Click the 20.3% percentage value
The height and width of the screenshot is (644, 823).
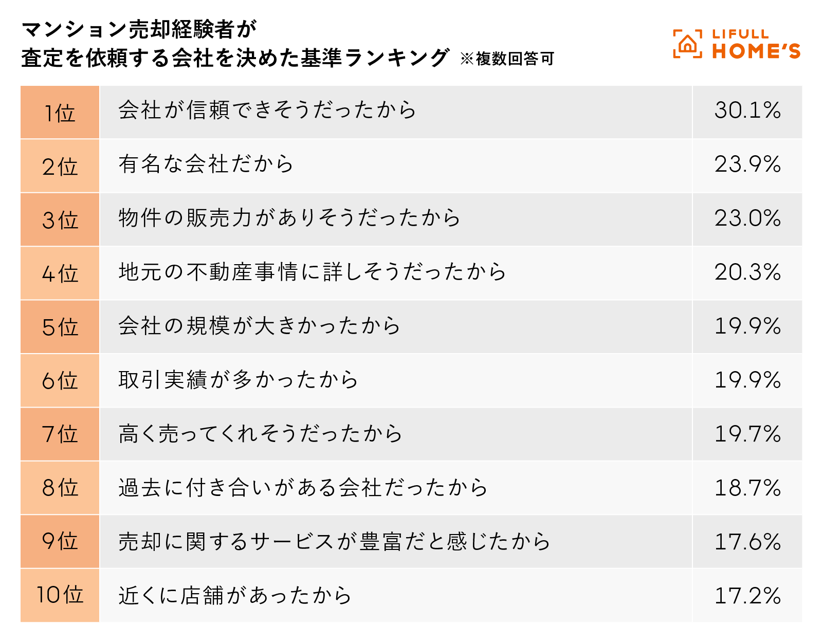(x=747, y=272)
